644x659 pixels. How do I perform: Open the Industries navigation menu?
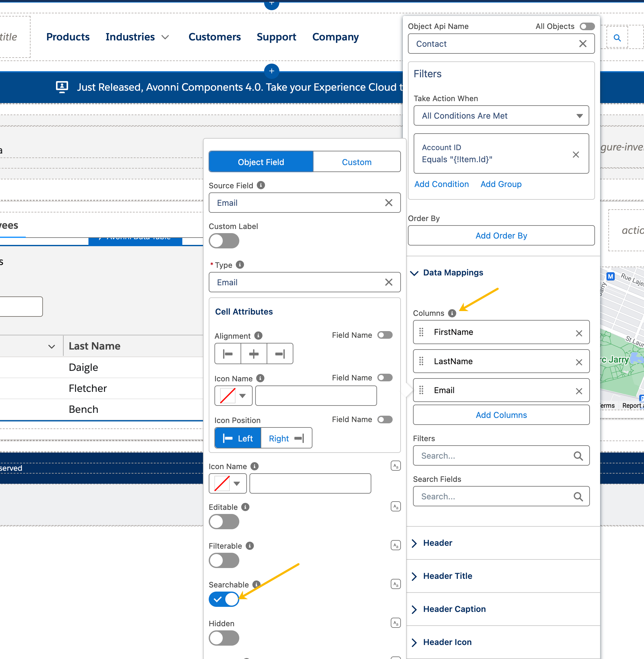point(136,37)
